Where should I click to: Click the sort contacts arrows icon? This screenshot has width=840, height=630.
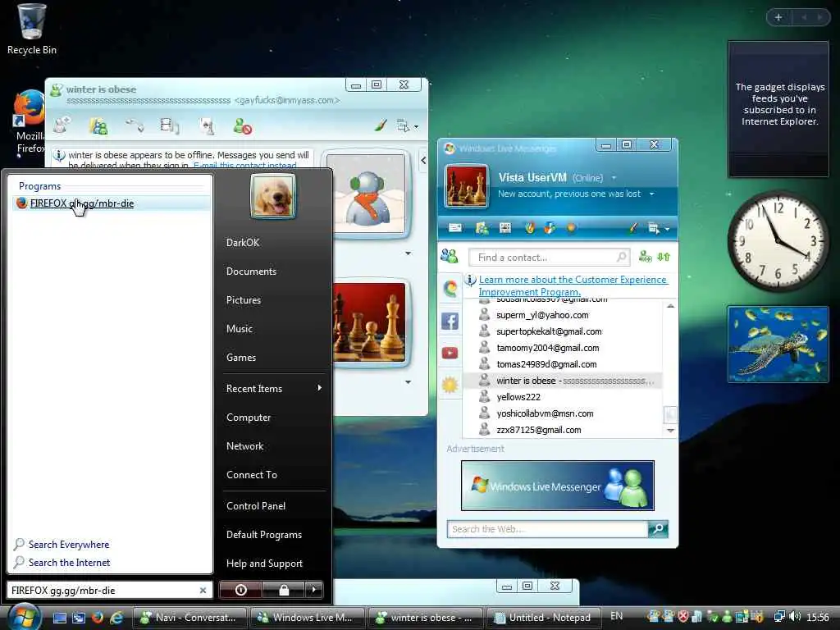[x=663, y=257]
